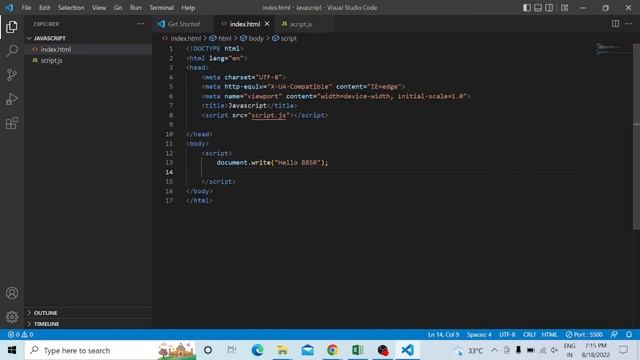The width and height of the screenshot is (640, 360).
Task: Open the Explorer view in activity bar
Action: (12, 27)
